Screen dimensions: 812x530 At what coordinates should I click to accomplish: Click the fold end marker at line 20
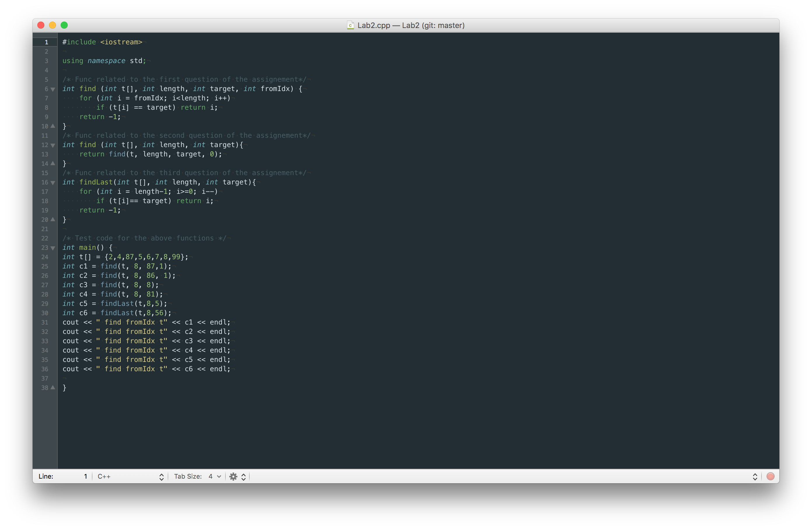click(x=53, y=219)
